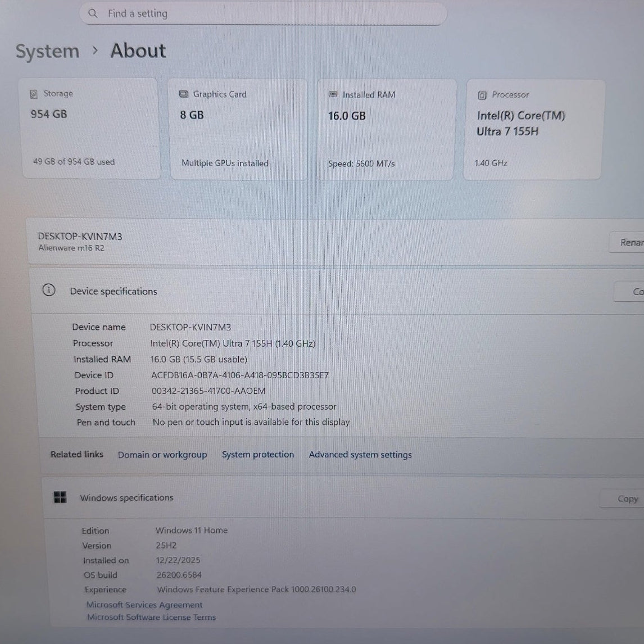Viewport: 644px width, 644px height.
Task: Click the Graphics Card icon
Action: [183, 94]
